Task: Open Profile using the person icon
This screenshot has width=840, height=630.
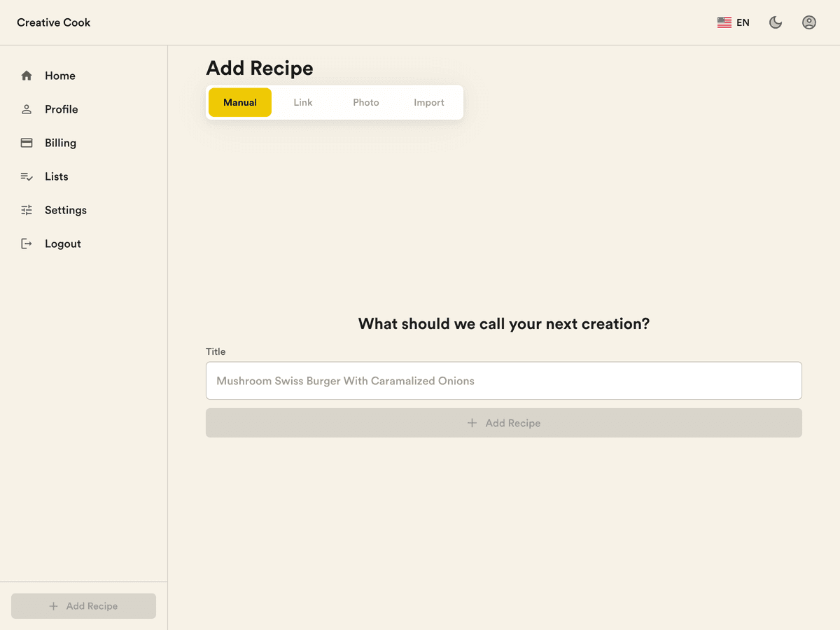Action: pyautogui.click(x=27, y=108)
